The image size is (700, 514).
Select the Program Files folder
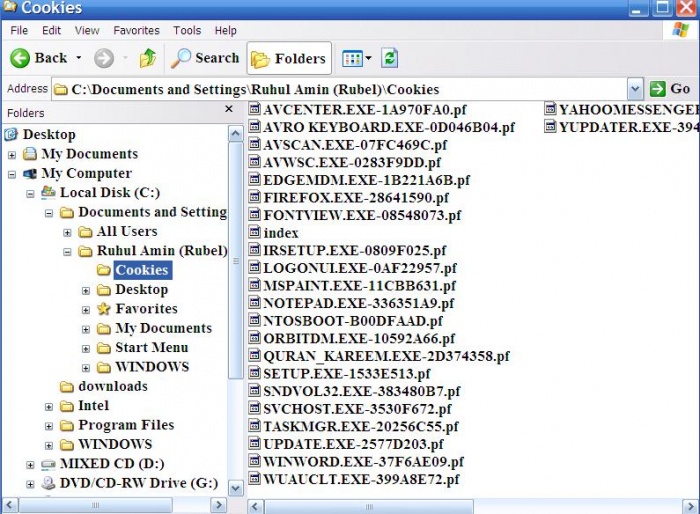[126, 425]
